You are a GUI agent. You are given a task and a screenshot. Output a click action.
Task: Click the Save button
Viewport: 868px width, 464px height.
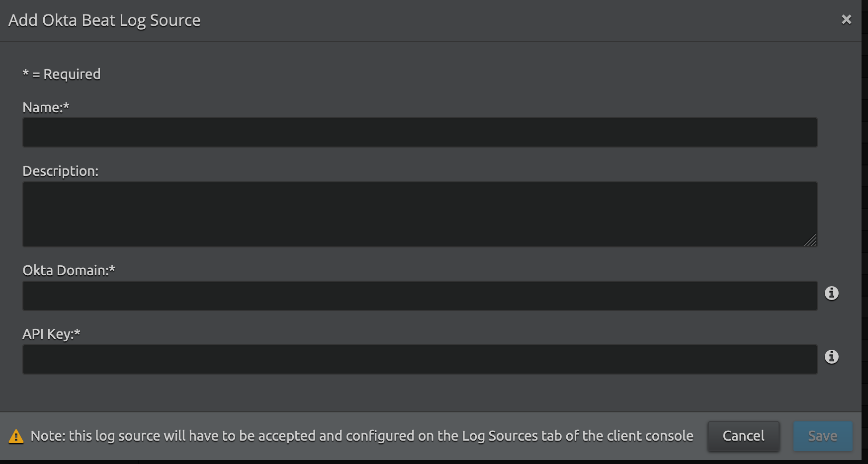click(x=822, y=436)
